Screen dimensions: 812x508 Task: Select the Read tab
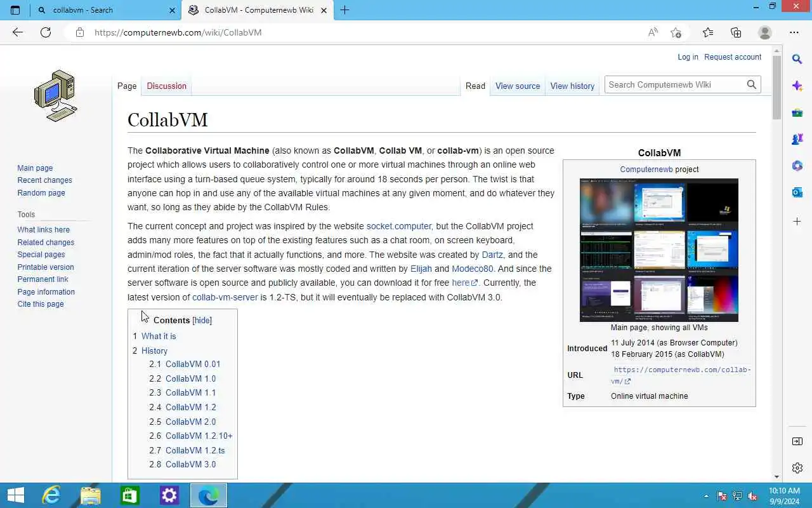[x=475, y=86]
